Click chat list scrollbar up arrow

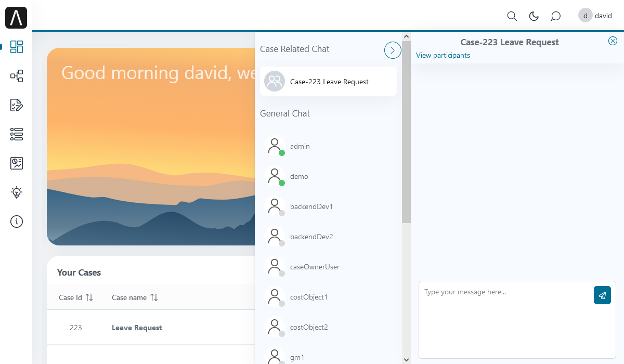406,37
